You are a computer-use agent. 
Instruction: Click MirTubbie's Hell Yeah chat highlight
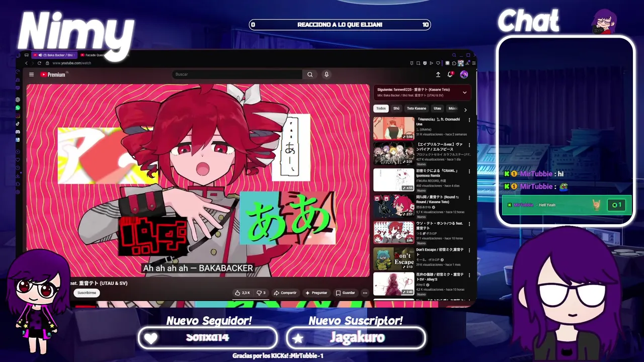[567, 205]
